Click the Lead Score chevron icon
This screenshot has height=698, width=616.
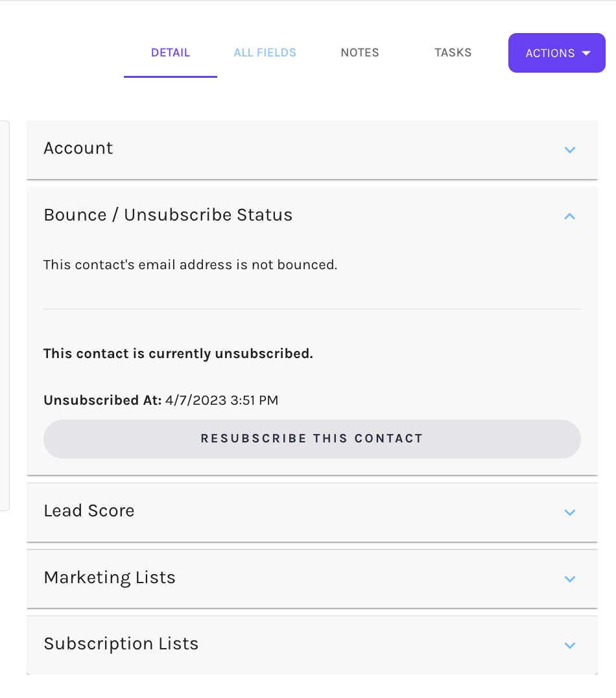coord(570,512)
